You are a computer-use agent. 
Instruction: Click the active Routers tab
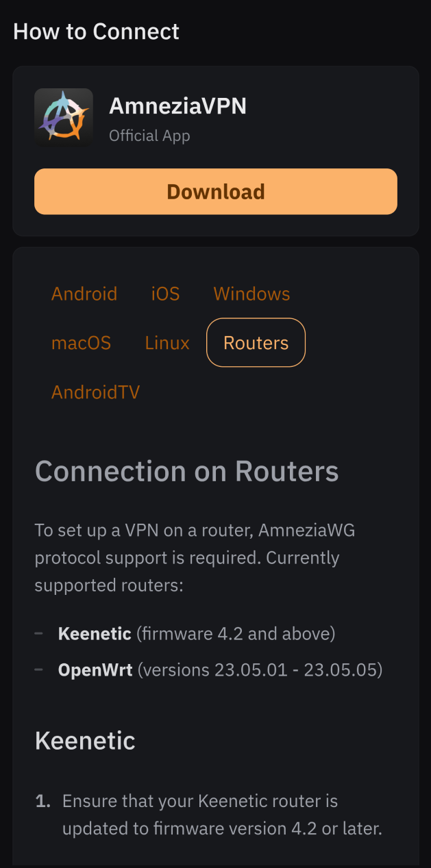click(x=256, y=343)
